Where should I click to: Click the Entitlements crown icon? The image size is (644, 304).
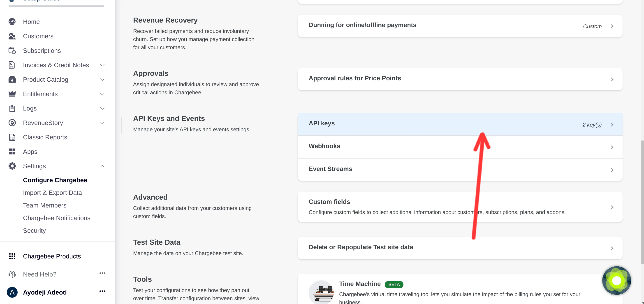12,94
